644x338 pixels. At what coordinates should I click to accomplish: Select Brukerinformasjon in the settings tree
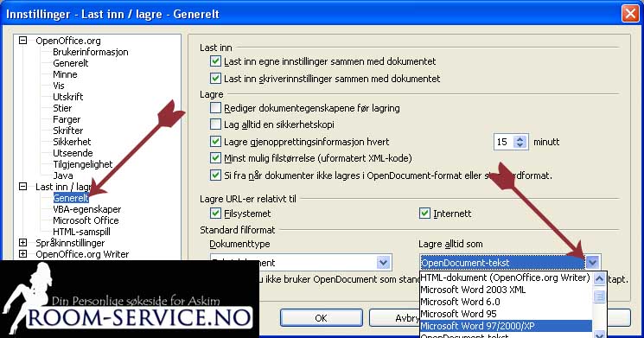coord(91,52)
